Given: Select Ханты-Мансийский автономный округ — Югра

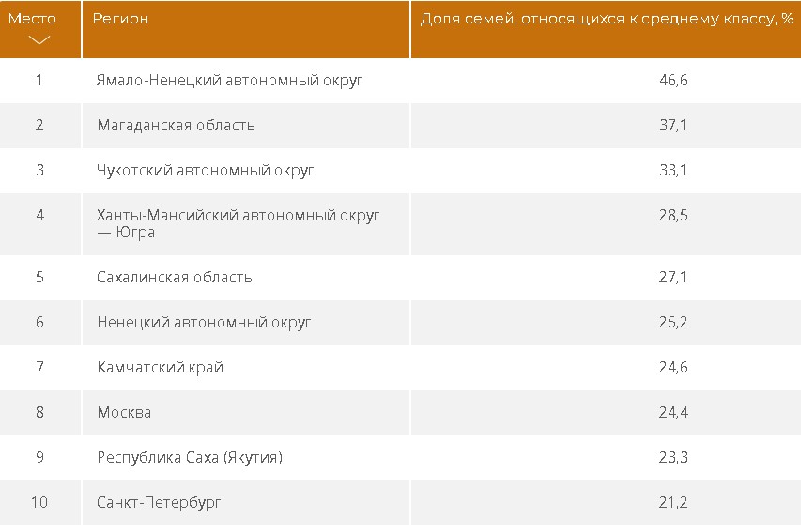Looking at the screenshot, I should point(239,223).
